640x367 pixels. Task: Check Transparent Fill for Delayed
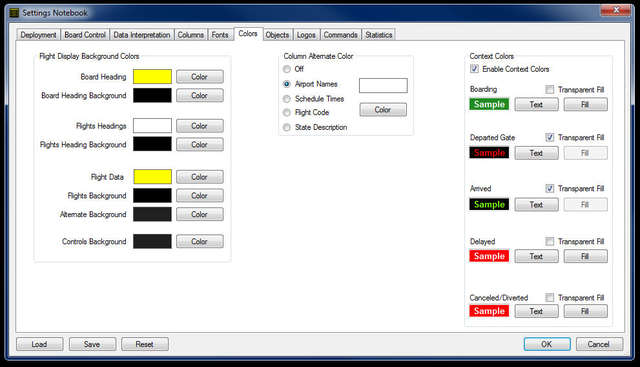(550, 241)
